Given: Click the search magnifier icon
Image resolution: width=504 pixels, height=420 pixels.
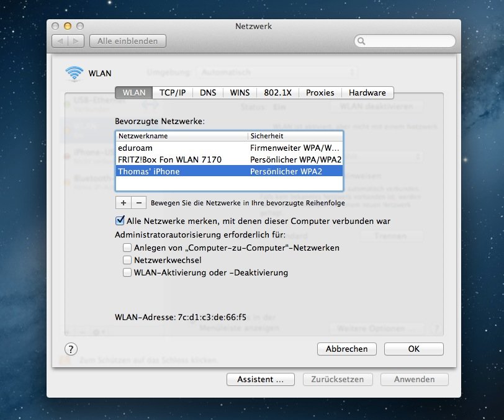Looking at the screenshot, I should (361, 41).
